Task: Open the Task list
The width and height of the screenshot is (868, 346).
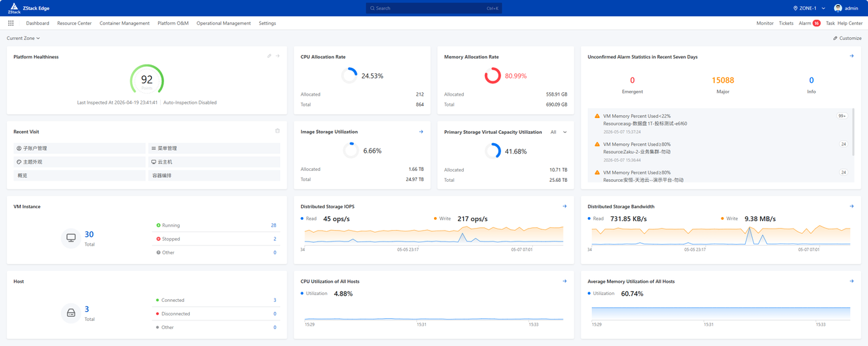Action: click(830, 23)
